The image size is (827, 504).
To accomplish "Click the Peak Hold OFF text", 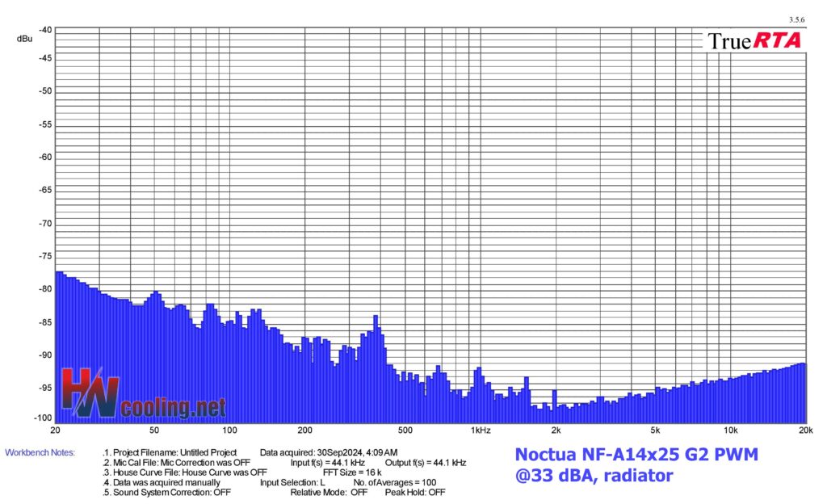I will click(x=414, y=492).
